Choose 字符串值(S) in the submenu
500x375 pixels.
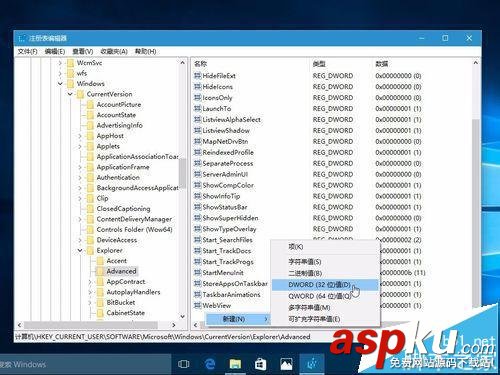pos(325,262)
